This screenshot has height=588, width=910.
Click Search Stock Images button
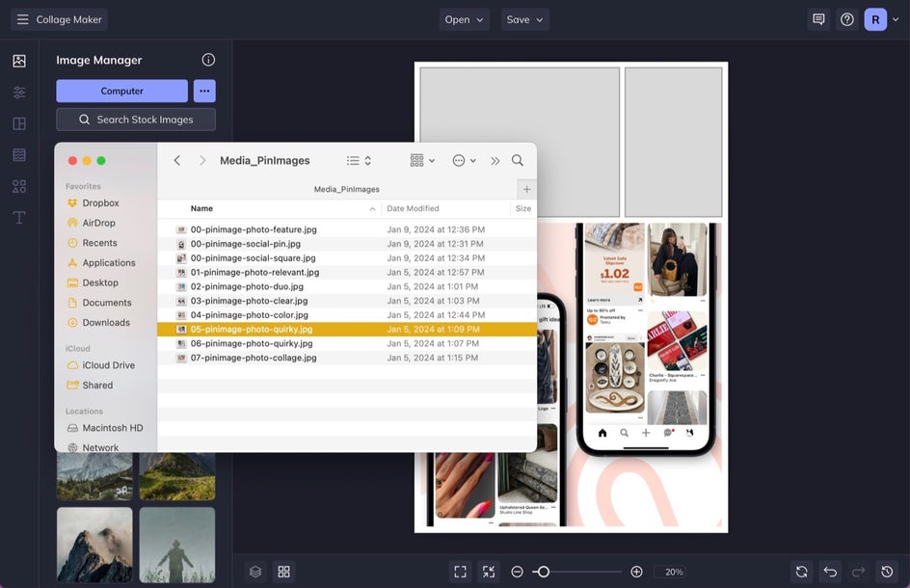[136, 120]
